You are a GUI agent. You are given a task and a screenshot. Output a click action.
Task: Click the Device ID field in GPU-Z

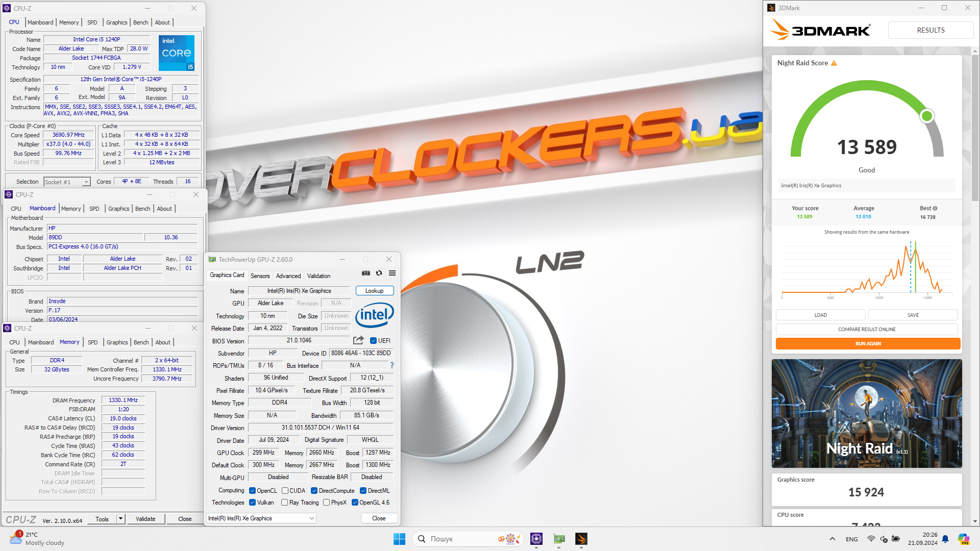pyautogui.click(x=361, y=353)
